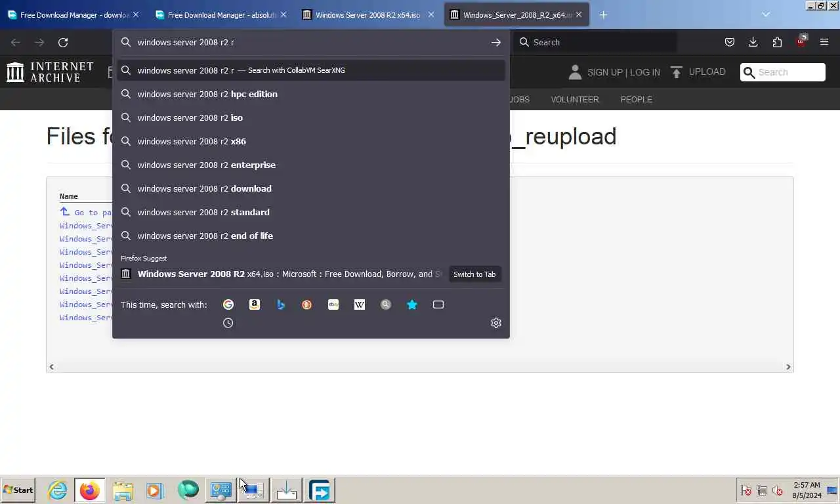Reload the current page
Screen dimensions: 840x504
pos(63,42)
